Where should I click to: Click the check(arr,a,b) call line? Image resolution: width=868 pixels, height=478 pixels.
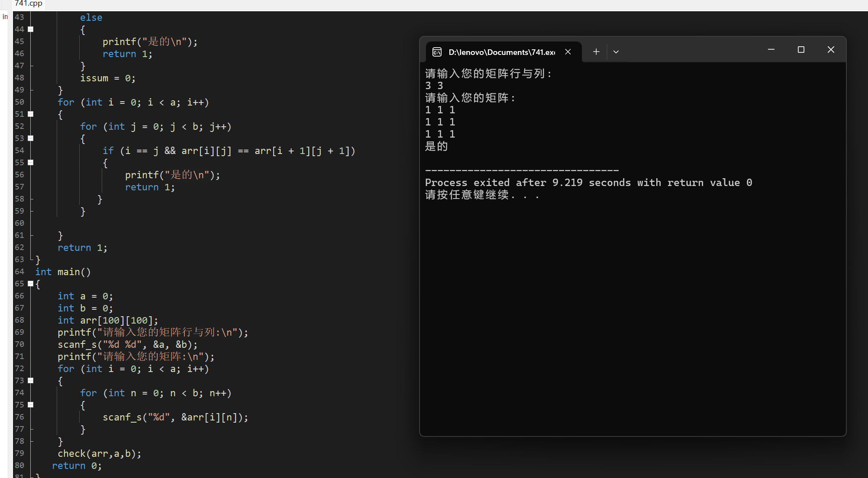99,453
